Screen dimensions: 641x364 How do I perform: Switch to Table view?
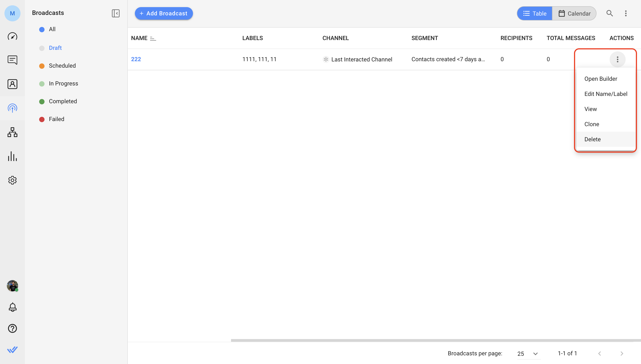535,14
